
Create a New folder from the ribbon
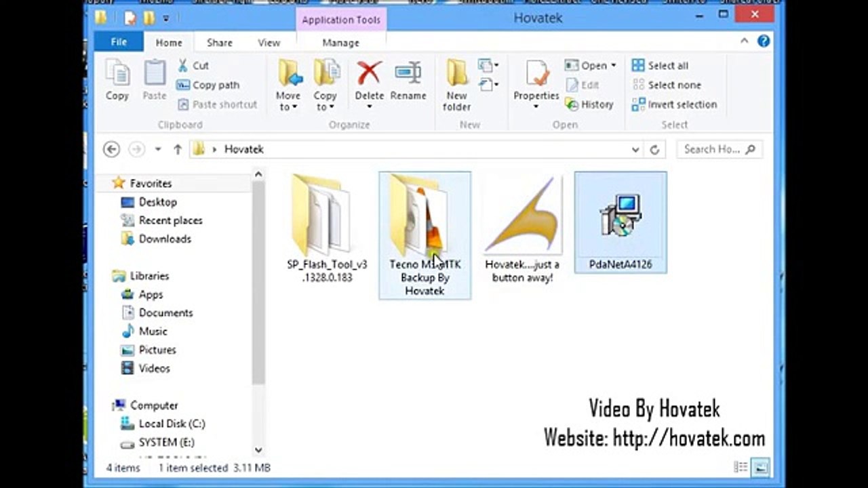(x=457, y=85)
